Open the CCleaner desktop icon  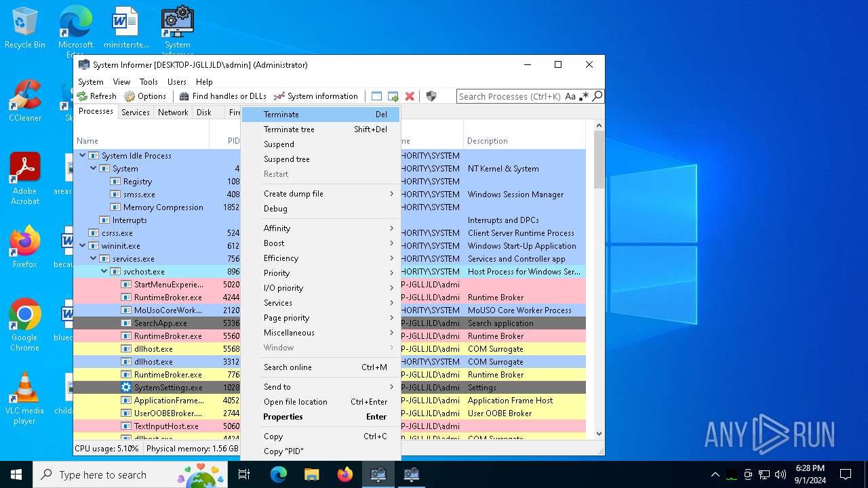pyautogui.click(x=25, y=100)
